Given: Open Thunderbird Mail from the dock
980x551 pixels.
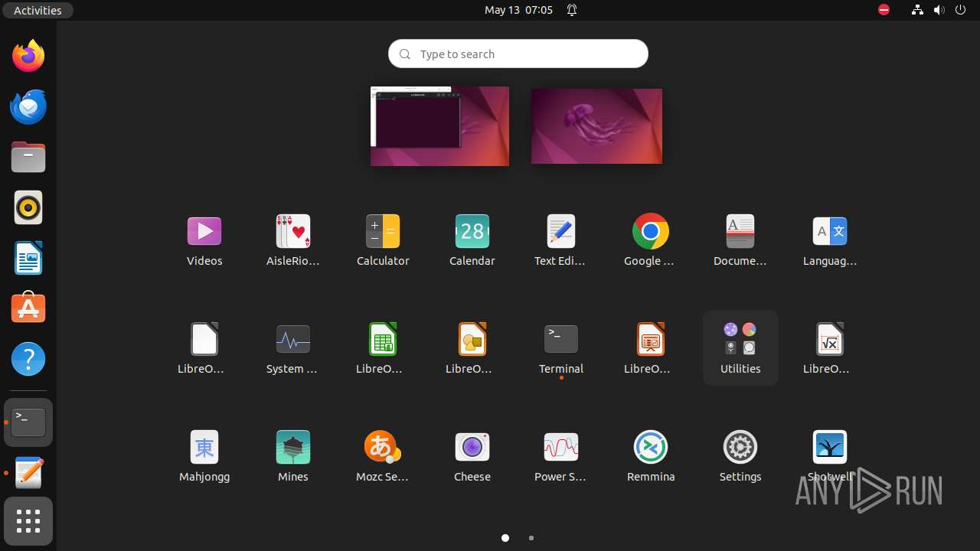Looking at the screenshot, I should (28, 106).
